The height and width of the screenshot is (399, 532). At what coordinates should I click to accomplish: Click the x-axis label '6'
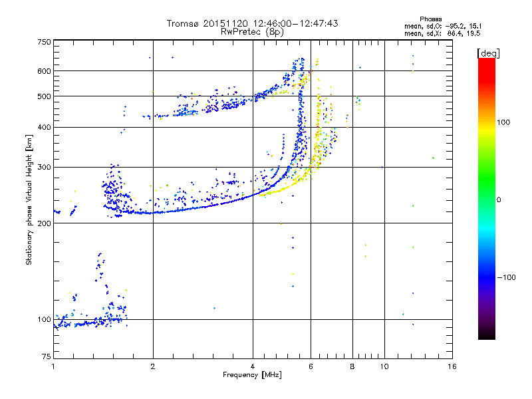coord(311,366)
